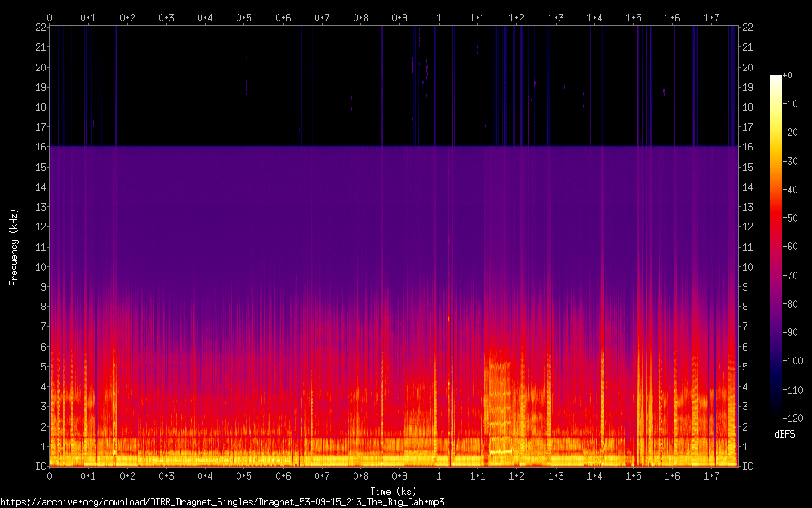
Task: Click the Frequency (kHz) axis title
Action: pyautogui.click(x=14, y=247)
